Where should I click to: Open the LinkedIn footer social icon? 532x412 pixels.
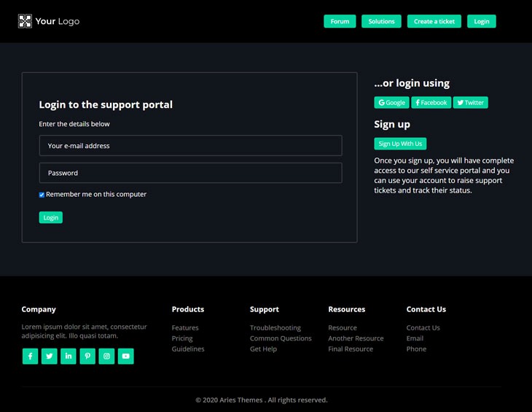pos(69,356)
